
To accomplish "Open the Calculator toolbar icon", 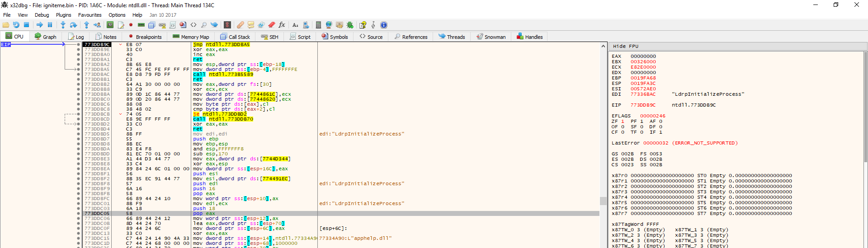I will (x=318, y=25).
